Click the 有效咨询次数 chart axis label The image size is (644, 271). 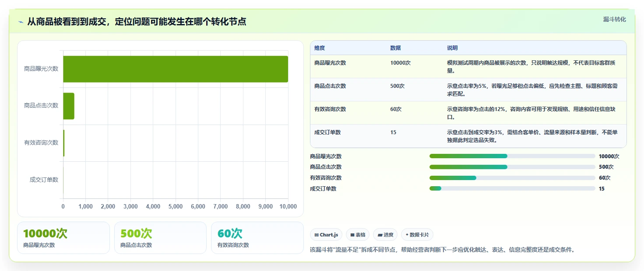tap(41, 143)
